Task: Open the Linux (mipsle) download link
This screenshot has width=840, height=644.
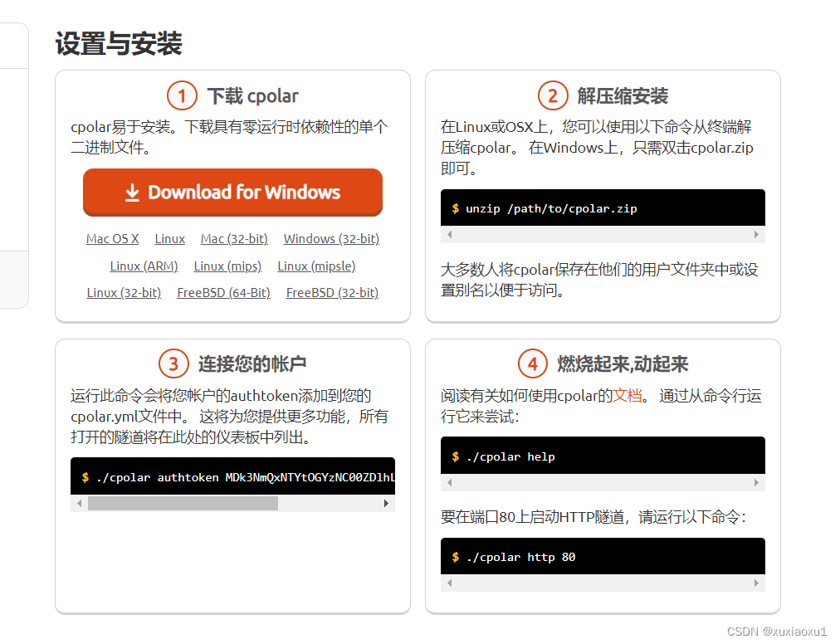Action: click(x=316, y=266)
